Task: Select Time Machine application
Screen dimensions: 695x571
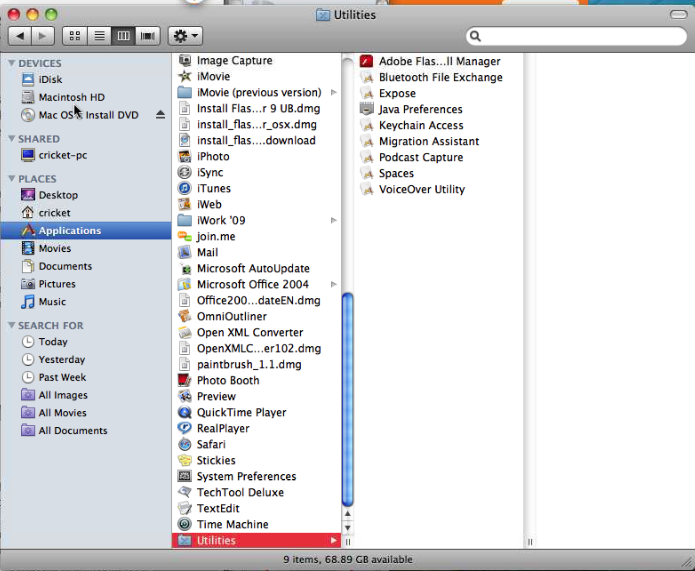Action: point(257,524)
